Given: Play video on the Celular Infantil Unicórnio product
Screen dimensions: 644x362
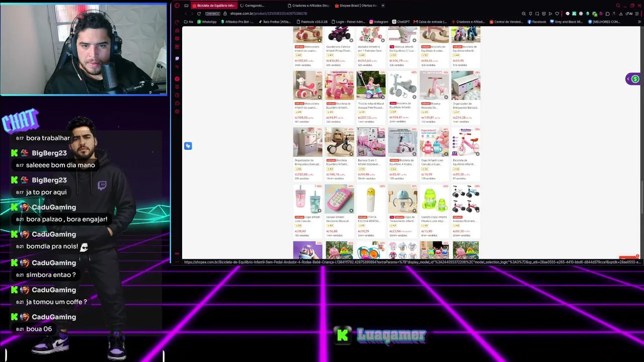Looking at the screenshot, I should [x=351, y=211].
